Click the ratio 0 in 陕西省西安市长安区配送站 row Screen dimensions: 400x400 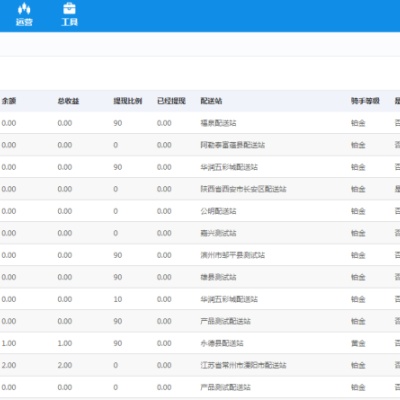click(116, 189)
